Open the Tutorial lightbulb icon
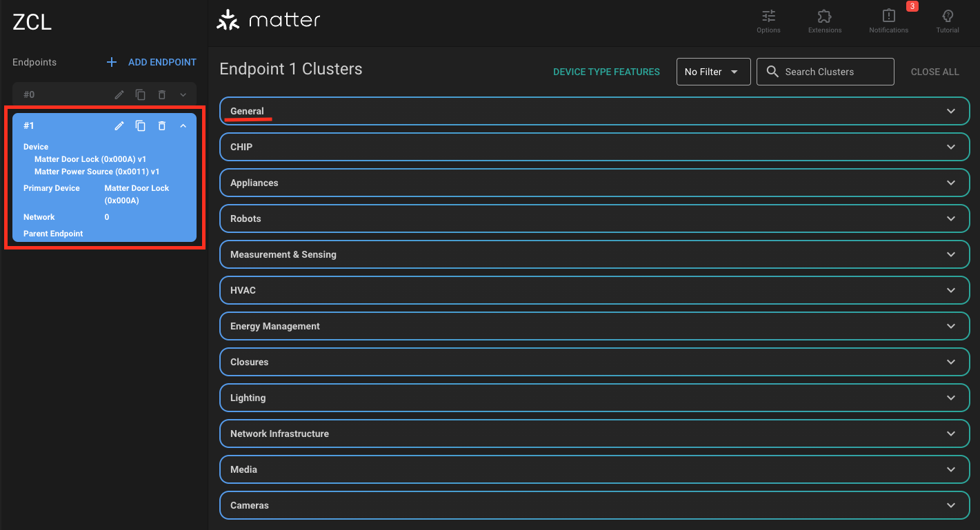 948,21
